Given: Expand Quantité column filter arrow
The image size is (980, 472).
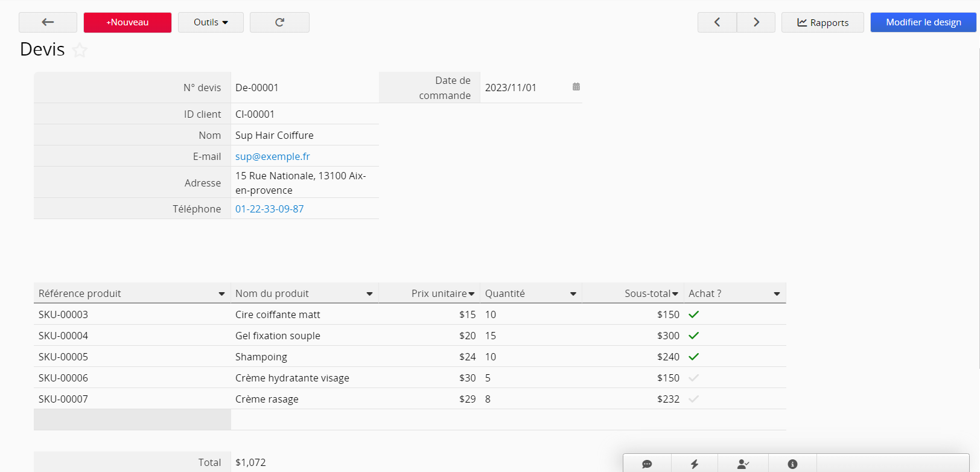Looking at the screenshot, I should 573,294.
